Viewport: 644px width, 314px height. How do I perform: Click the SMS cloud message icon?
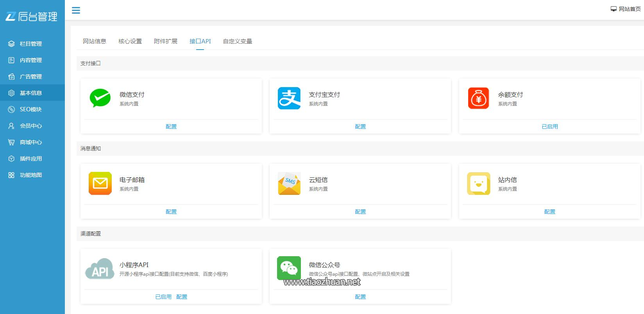(x=289, y=183)
